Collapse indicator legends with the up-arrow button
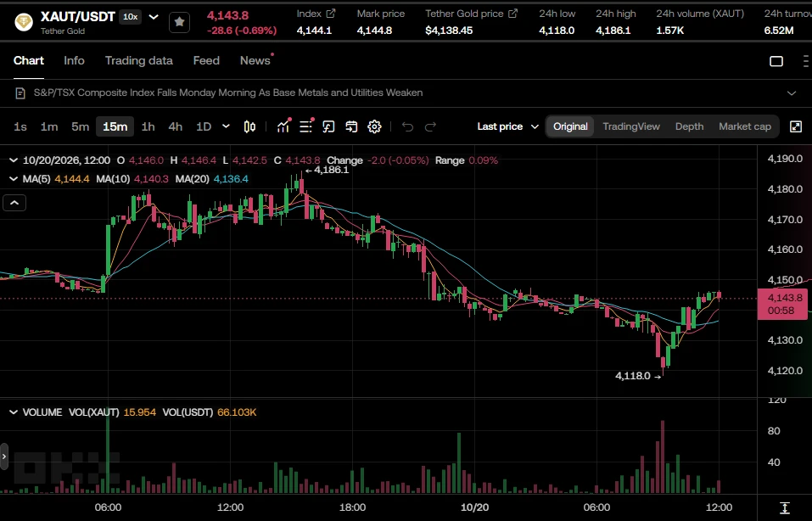The height and width of the screenshot is (521, 812). coord(14,203)
